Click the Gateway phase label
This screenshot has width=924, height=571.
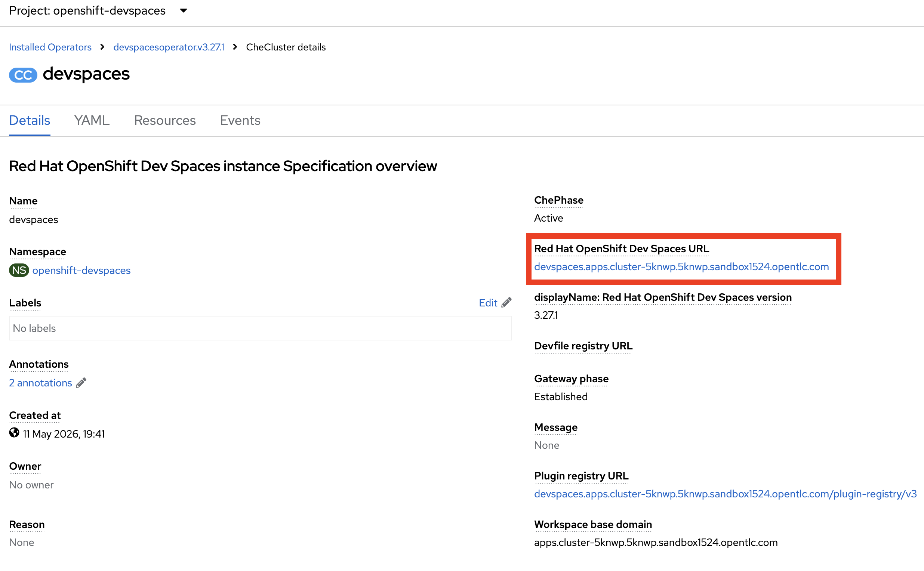pos(571,379)
